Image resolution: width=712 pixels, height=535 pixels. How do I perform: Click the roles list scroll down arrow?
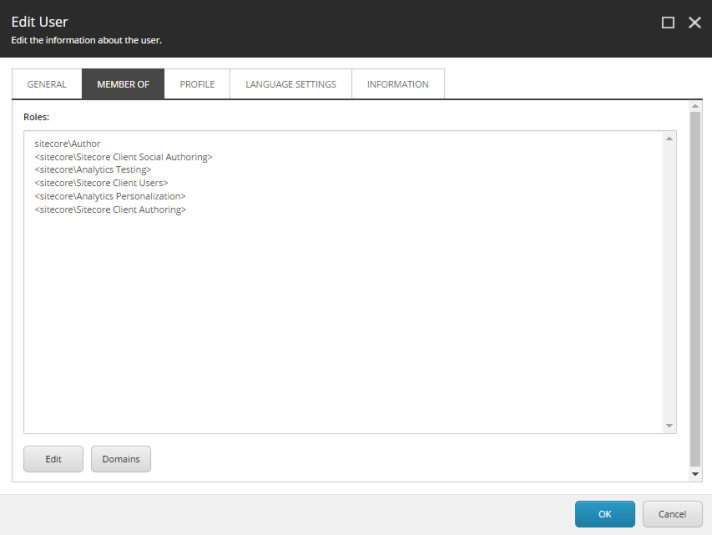pos(669,426)
